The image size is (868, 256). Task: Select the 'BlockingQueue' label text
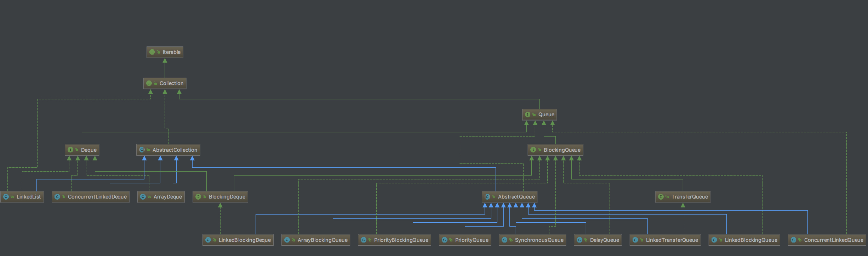tap(562, 150)
